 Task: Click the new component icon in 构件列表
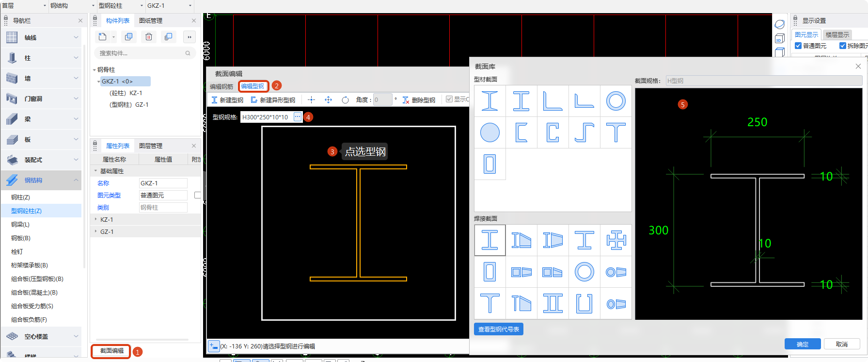click(102, 37)
